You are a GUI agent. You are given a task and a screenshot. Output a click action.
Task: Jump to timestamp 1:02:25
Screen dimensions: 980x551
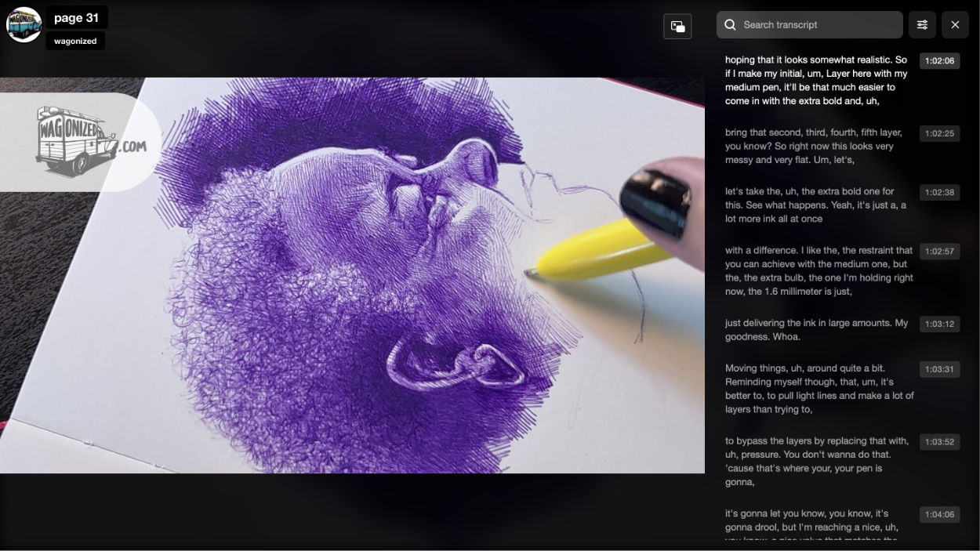pyautogui.click(x=939, y=133)
